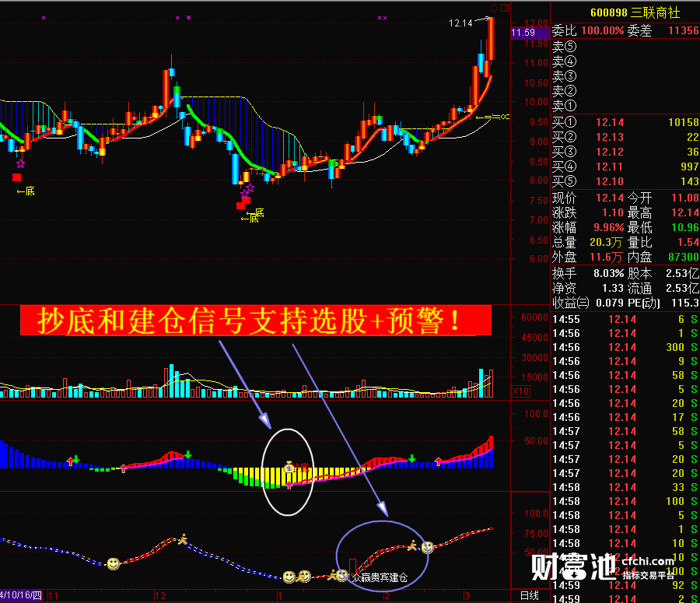Select the 买③ row priced 12.12

[625, 152]
